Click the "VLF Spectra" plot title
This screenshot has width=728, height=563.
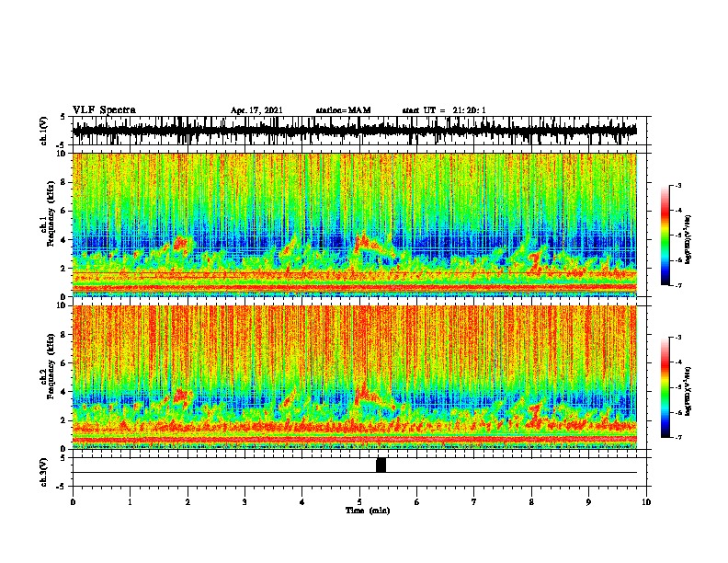[x=104, y=109]
